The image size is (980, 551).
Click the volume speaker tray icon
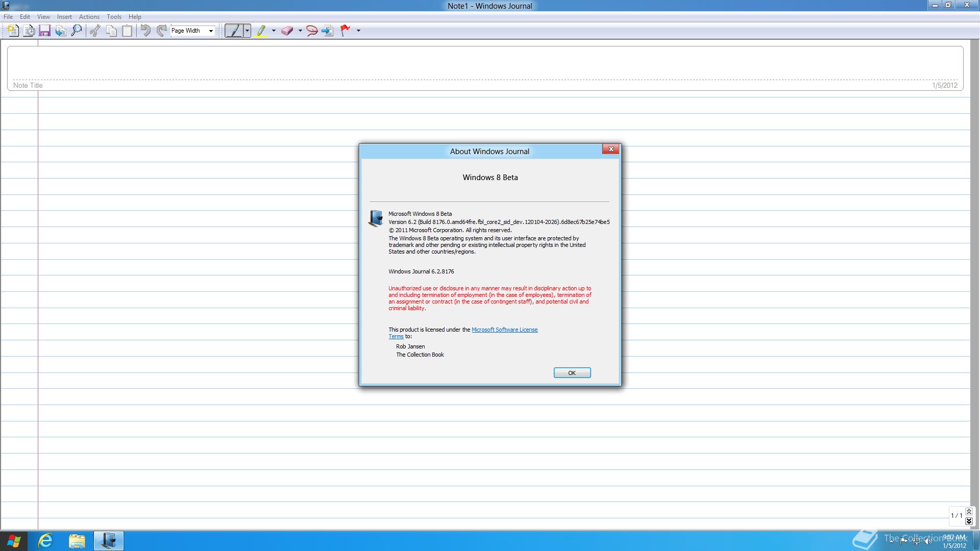point(928,541)
